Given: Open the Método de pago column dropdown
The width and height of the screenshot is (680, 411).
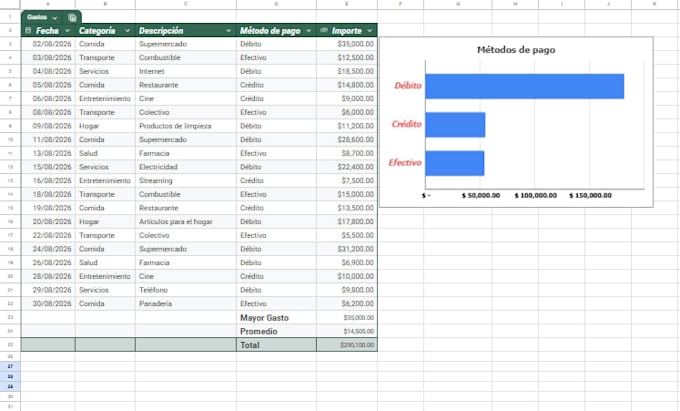Looking at the screenshot, I should 309,31.
